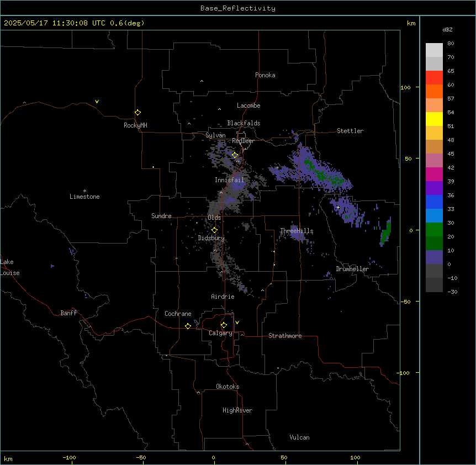Click the Lake Louise label
The width and height of the screenshot is (476, 465).
point(10,267)
